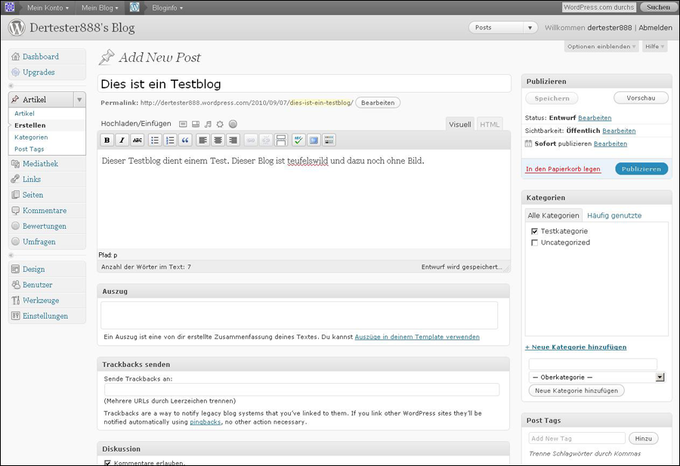This screenshot has height=466, width=680.
Task: Add an image via upload icon
Action: click(x=183, y=124)
